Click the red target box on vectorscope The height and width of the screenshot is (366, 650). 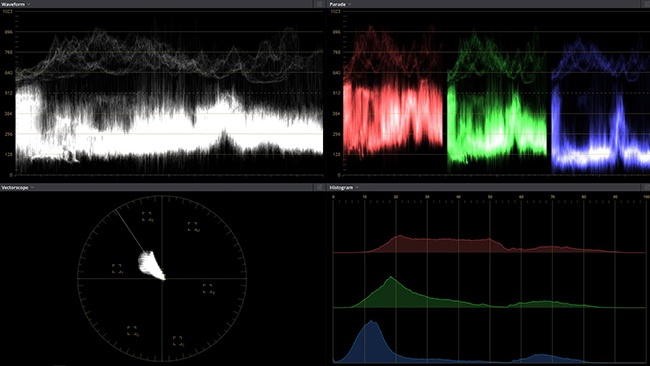[x=147, y=216]
